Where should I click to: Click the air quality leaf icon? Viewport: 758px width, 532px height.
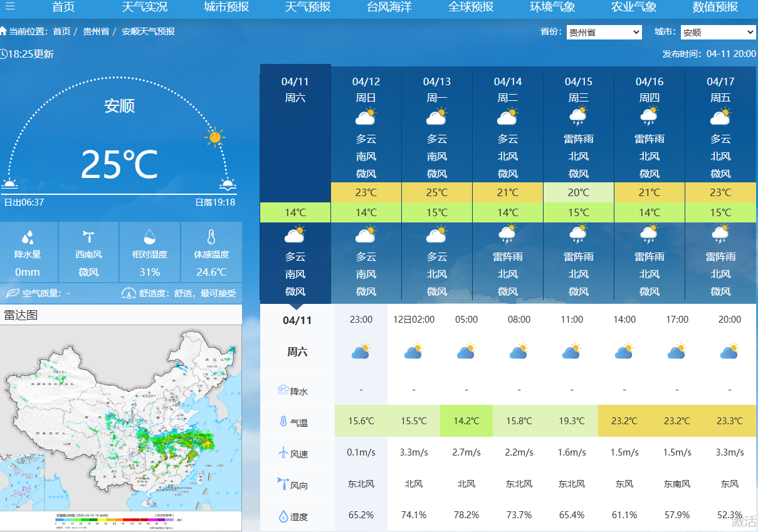point(12,293)
